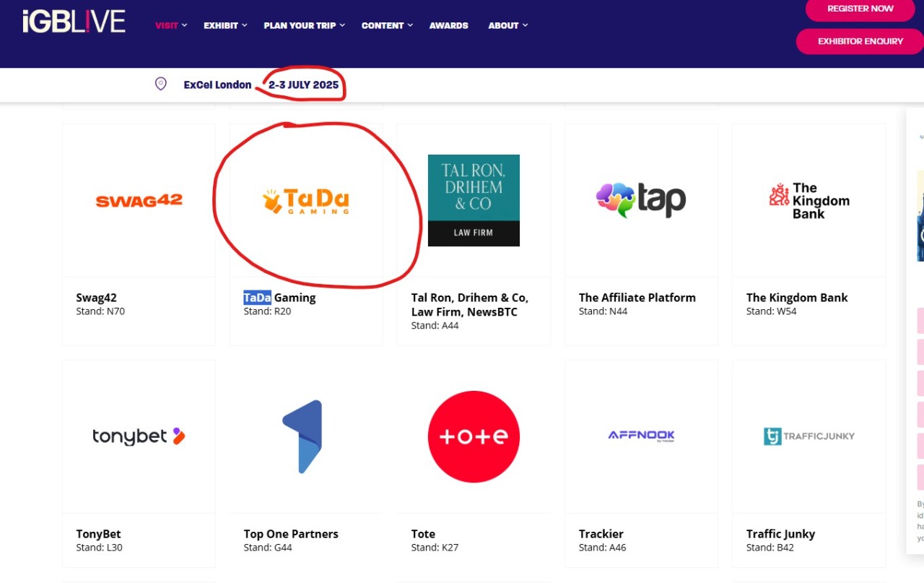Open the TonyBet exhibitor name link
924x583 pixels.
(x=98, y=534)
